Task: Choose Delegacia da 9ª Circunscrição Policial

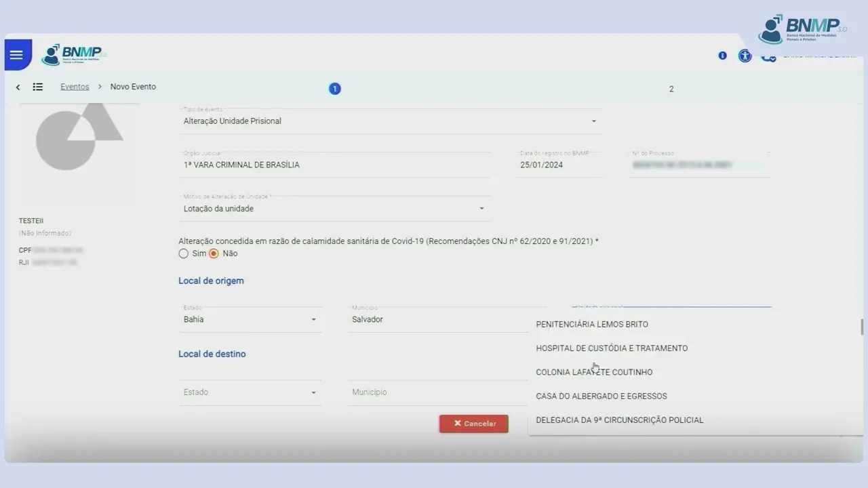Action: (x=696, y=420)
